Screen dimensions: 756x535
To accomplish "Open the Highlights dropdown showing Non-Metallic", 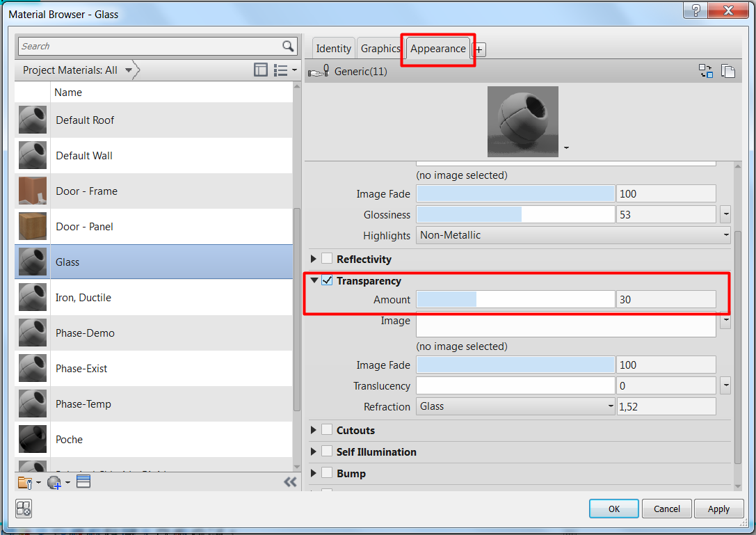I will (x=726, y=235).
